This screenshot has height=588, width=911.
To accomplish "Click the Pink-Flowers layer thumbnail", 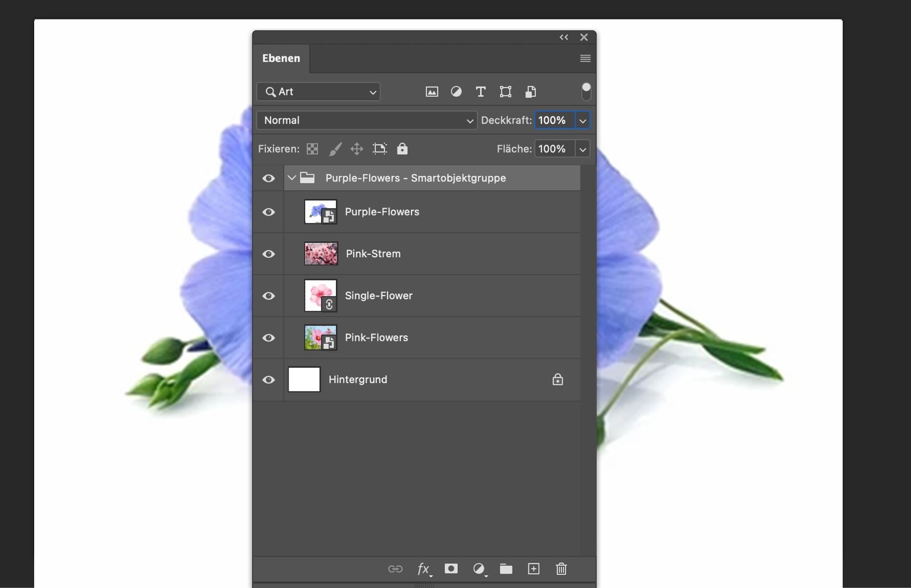I will click(320, 338).
